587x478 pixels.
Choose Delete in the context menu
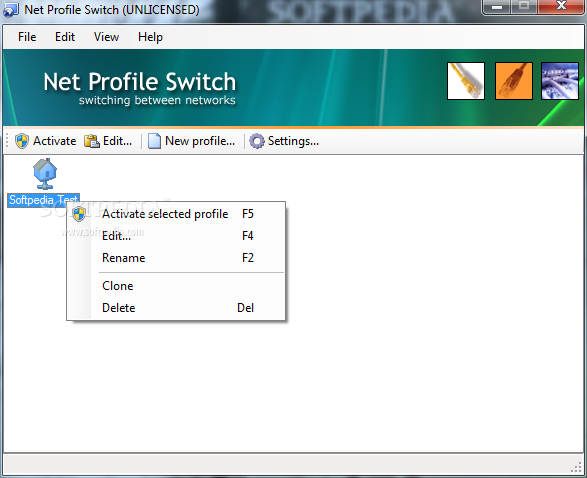click(176, 308)
